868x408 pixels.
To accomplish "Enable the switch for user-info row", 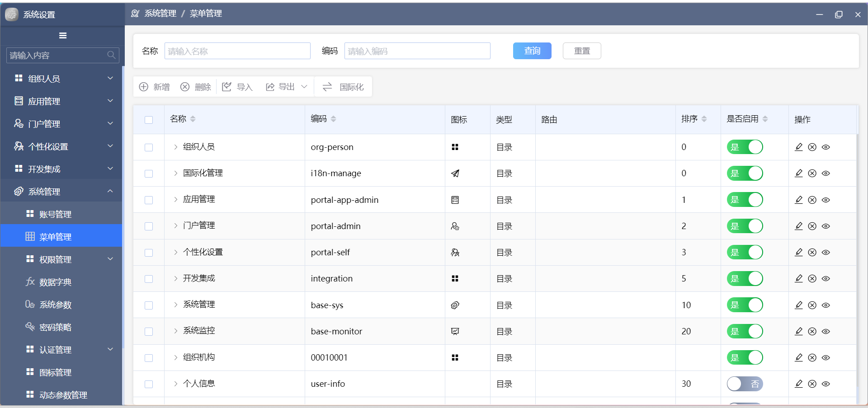I will pyautogui.click(x=745, y=384).
